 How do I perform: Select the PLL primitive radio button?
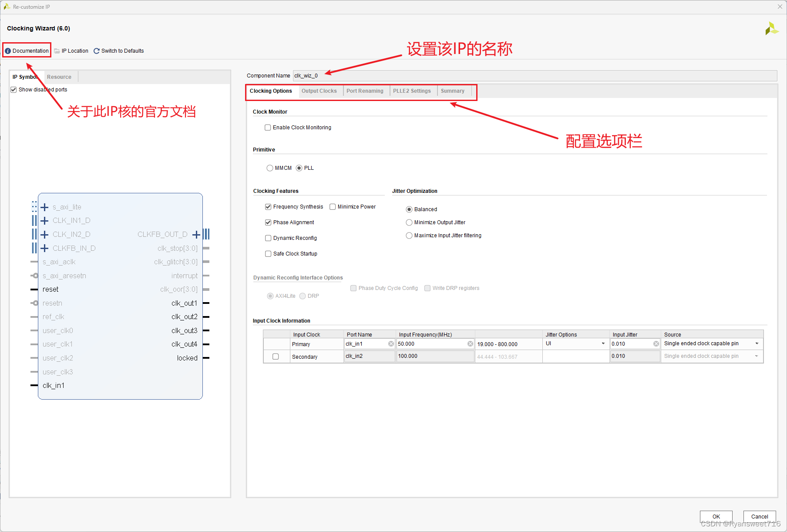click(x=299, y=168)
